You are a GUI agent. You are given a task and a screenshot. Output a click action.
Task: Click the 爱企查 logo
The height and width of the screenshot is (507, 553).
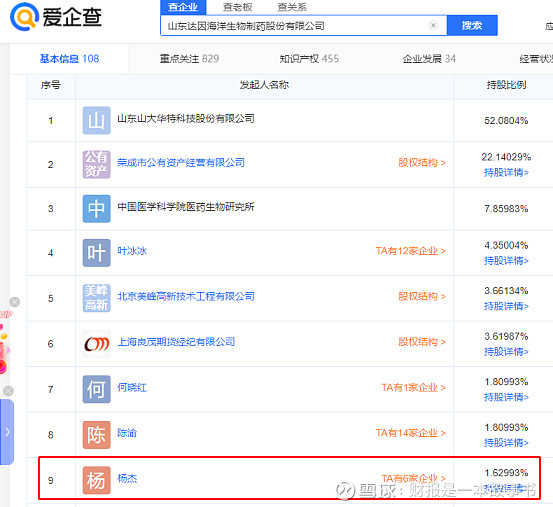(56, 17)
